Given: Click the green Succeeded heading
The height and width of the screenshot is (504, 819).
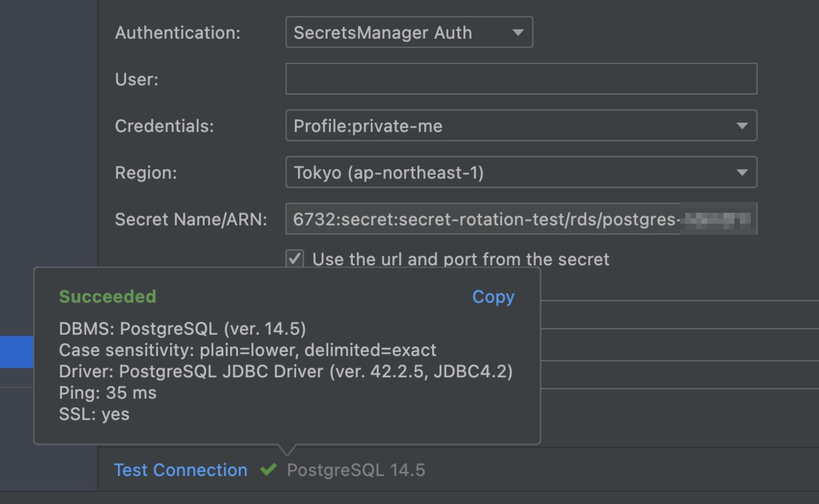Looking at the screenshot, I should (x=107, y=297).
